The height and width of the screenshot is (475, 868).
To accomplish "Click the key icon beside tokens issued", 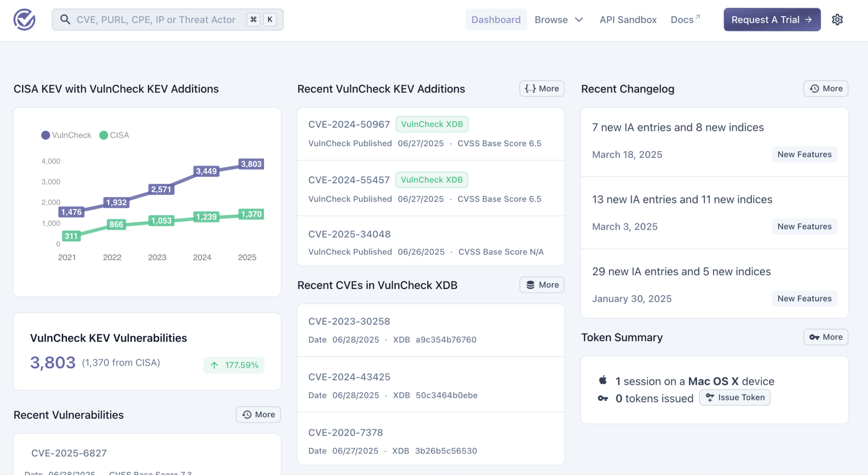I will click(x=603, y=398).
